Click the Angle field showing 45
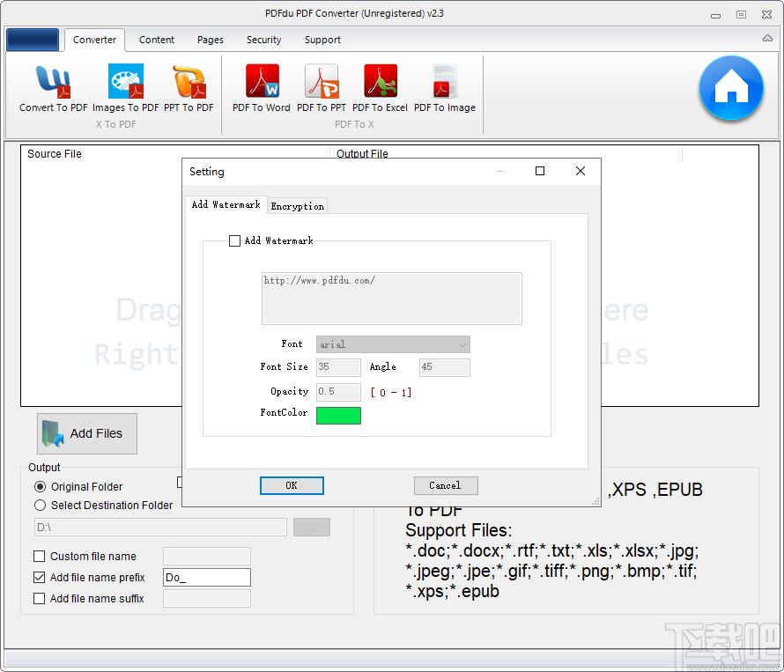The width and height of the screenshot is (784, 672). pos(445,367)
